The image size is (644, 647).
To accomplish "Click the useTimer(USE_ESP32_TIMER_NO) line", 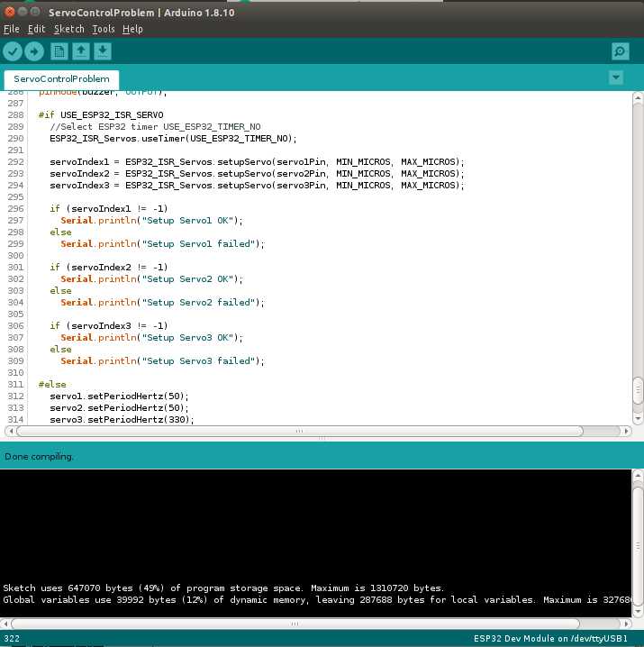I will pyautogui.click(x=173, y=138).
